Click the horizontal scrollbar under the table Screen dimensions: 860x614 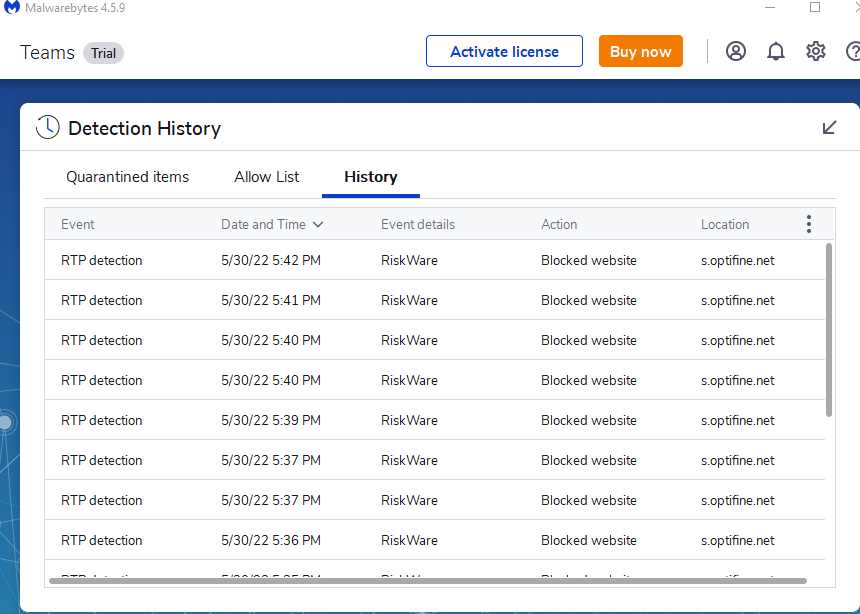428,581
